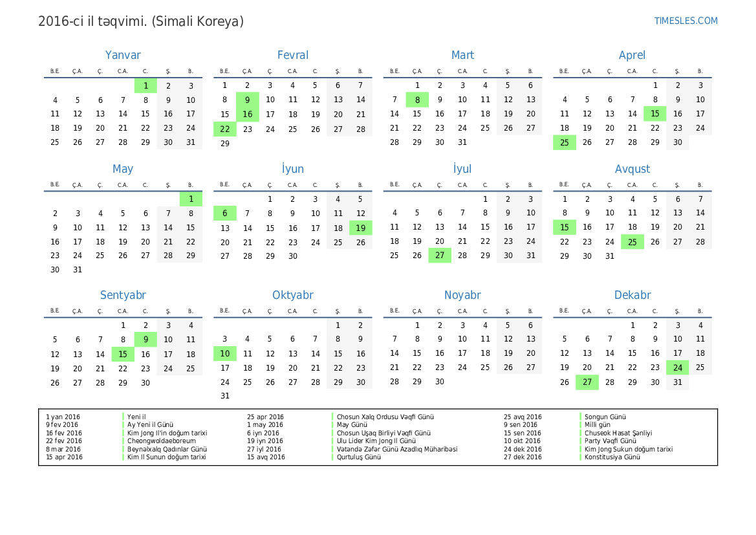Click highlighted October 10 holiday
This screenshot has width=756, height=535.
point(224,354)
